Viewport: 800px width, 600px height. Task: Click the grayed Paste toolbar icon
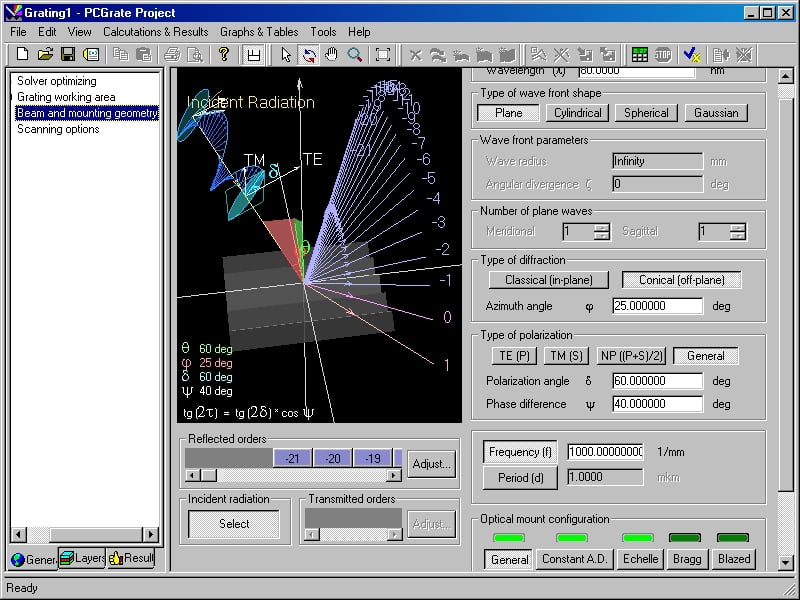tap(144, 54)
